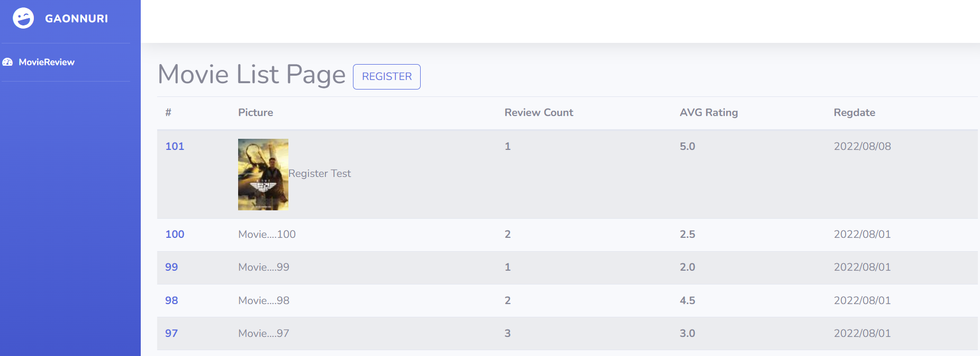The width and height of the screenshot is (980, 356).
Task: Open movie number 97 link
Action: 171,333
